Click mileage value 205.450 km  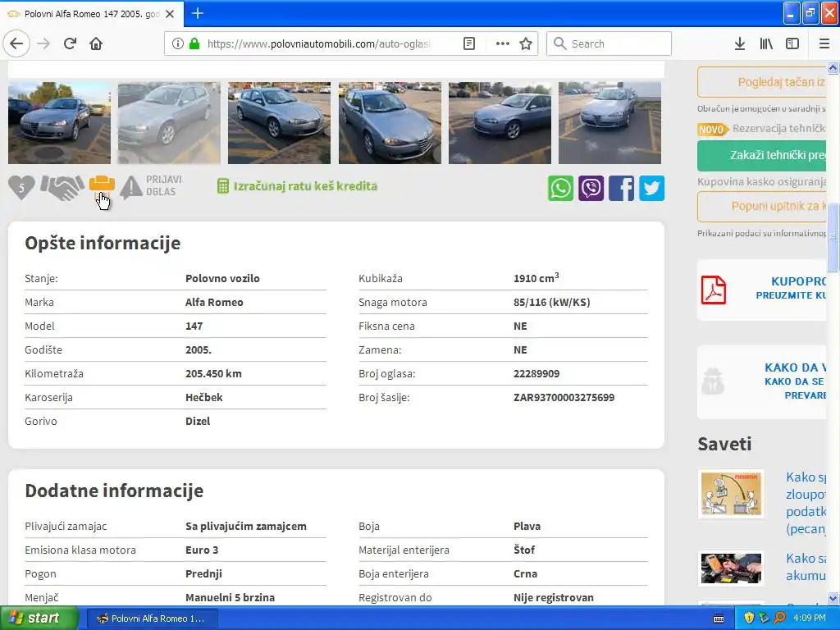click(213, 374)
